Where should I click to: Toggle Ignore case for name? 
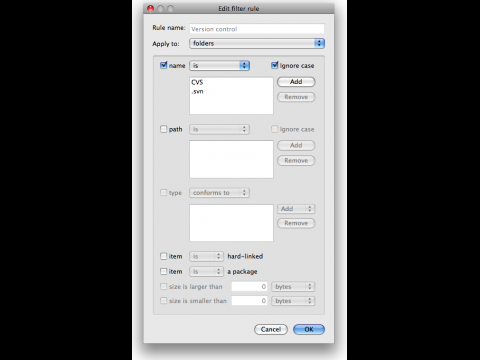tap(274, 65)
